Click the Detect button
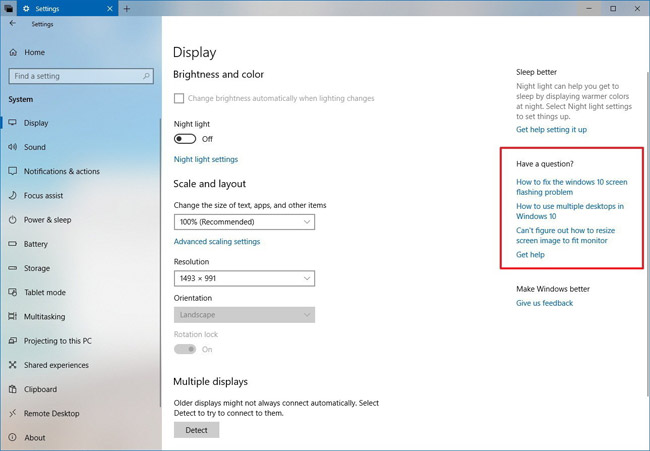The height and width of the screenshot is (451, 650). coord(196,430)
